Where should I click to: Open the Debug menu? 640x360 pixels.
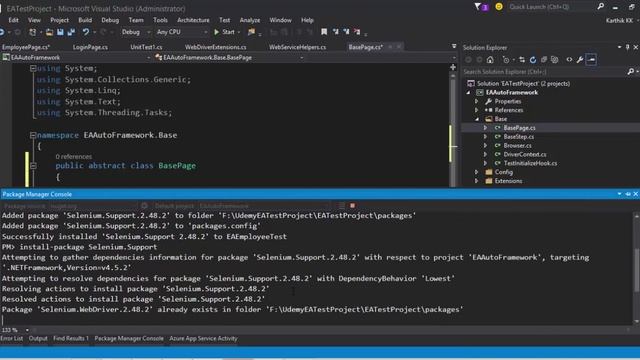pyautogui.click(x=110, y=20)
